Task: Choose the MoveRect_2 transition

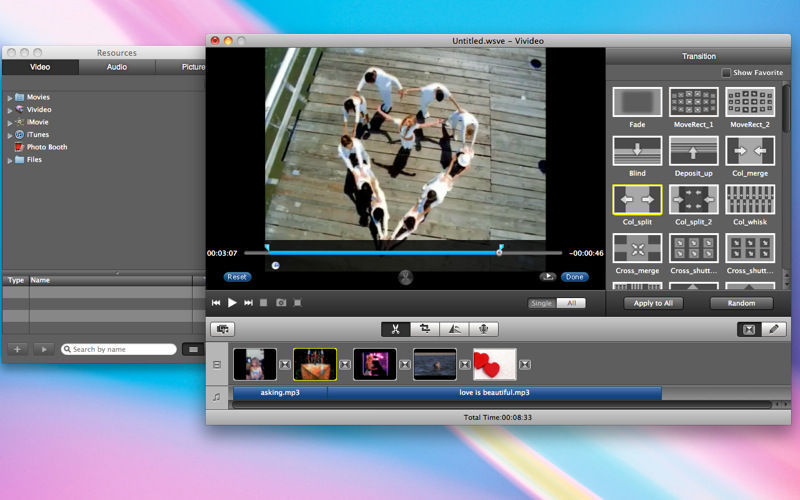Action: tap(750, 102)
